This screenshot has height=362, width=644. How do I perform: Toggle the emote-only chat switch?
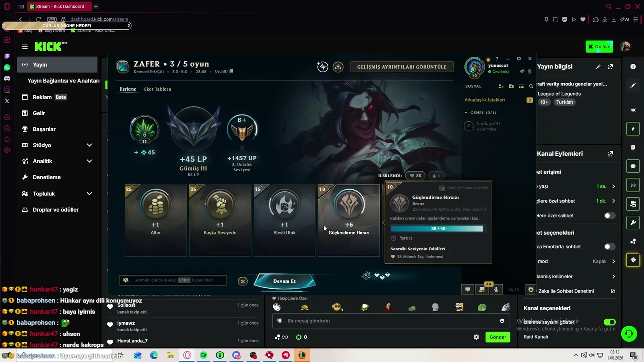point(609,247)
